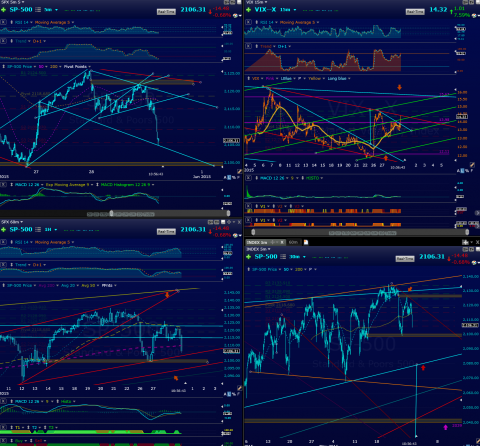Close the Trend indicator panel in VIX-X chart
Viewport: 480px width, 446px height.
248,46
